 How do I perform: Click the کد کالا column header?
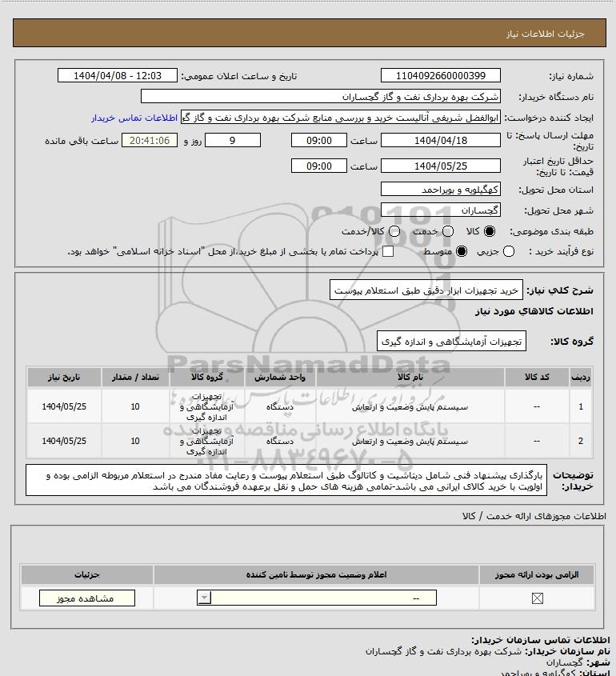pyautogui.click(x=537, y=378)
